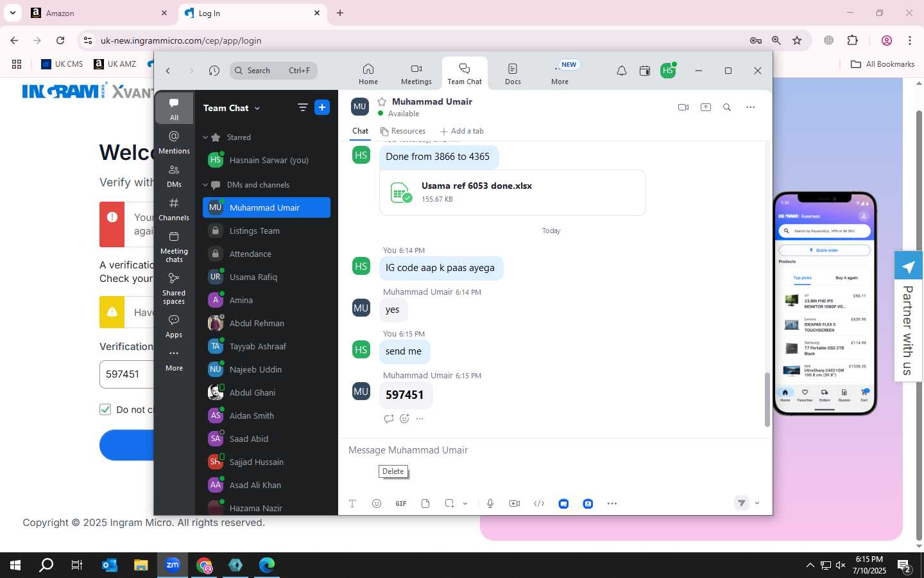
Task: Open sidebar More options
Action: click(174, 360)
